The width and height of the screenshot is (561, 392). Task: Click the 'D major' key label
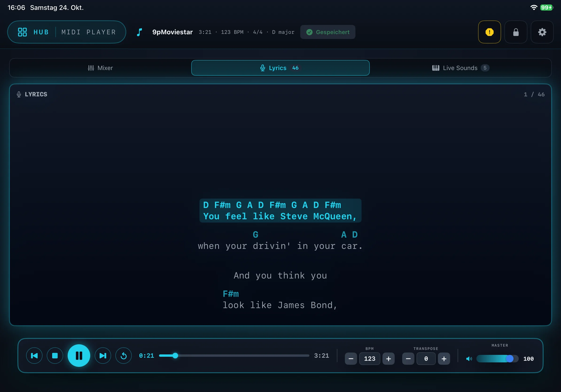point(283,32)
